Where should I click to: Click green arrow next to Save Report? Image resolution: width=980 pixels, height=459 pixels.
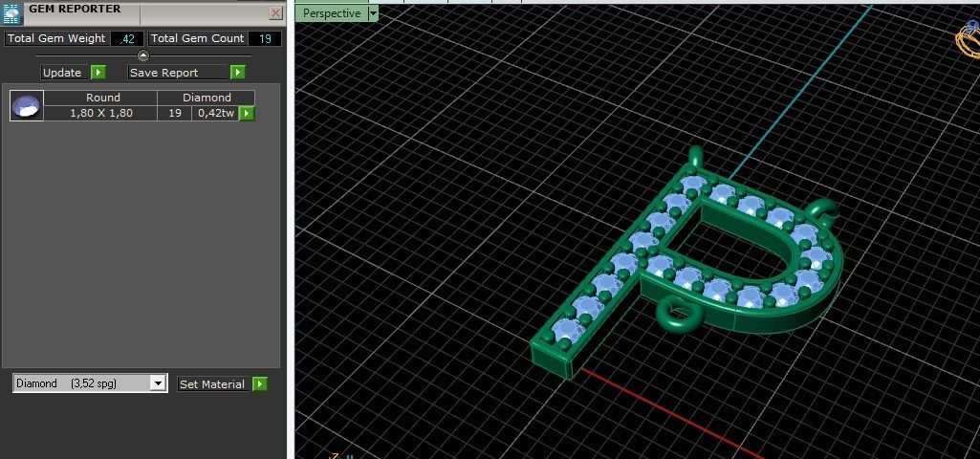pos(237,73)
